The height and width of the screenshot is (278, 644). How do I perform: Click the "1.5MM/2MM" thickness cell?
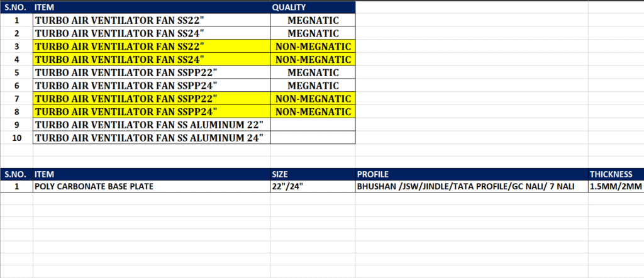615,186
